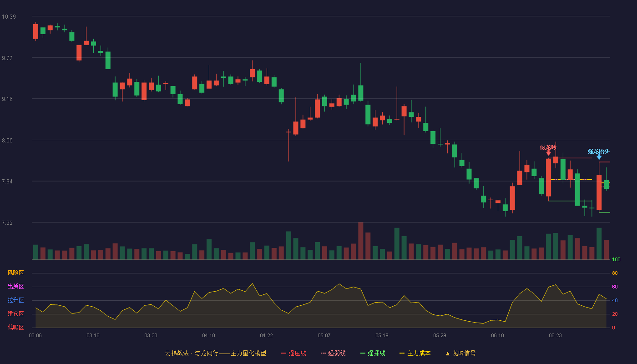Click the 假龙吟 signal label

tap(548, 147)
